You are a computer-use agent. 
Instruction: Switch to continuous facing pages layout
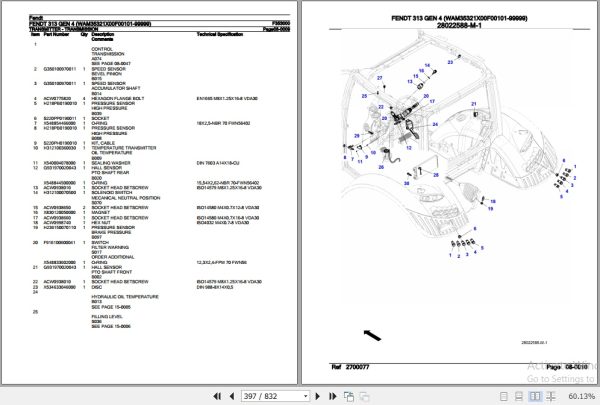551,396
